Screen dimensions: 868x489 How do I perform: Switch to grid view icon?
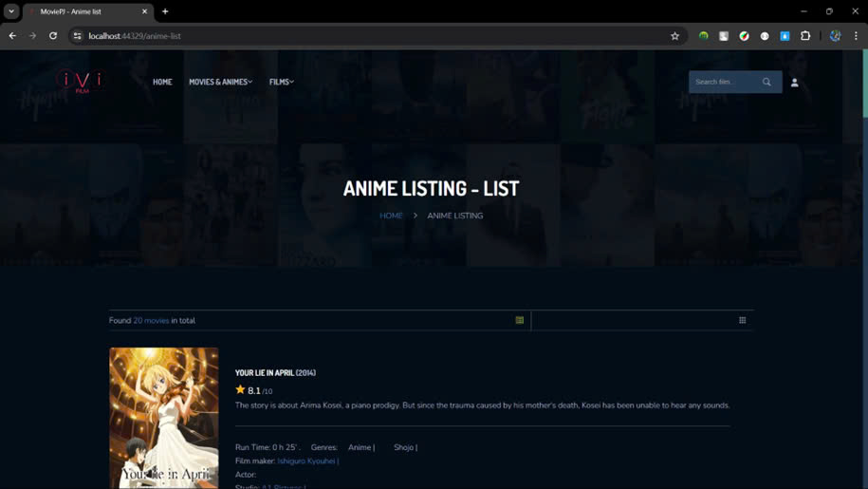[743, 320]
